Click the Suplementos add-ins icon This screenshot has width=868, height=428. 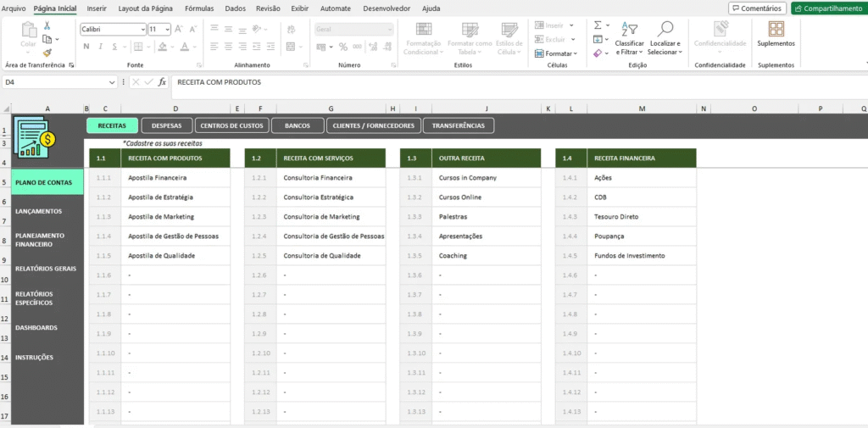tap(776, 29)
